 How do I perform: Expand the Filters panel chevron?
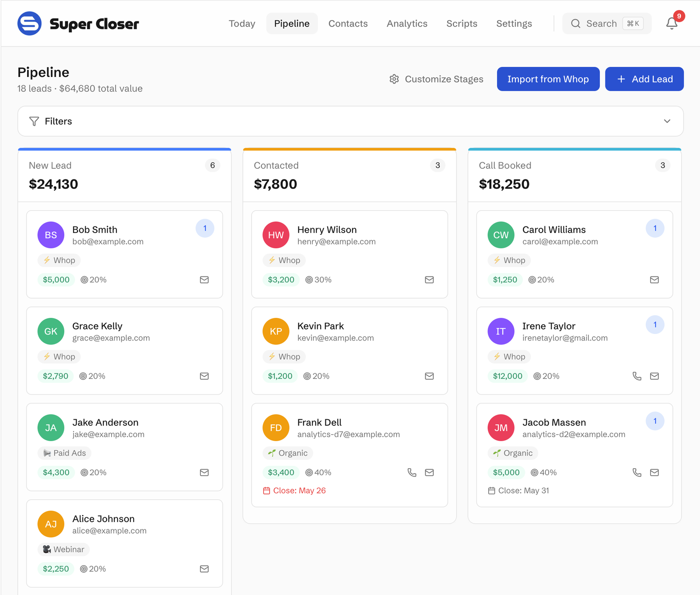point(667,121)
